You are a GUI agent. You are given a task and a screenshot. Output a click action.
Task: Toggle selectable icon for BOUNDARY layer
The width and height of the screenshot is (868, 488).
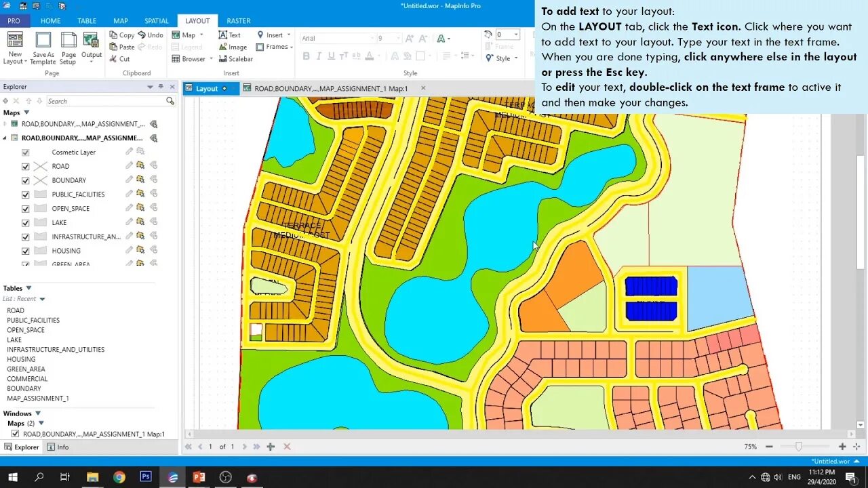click(x=140, y=180)
